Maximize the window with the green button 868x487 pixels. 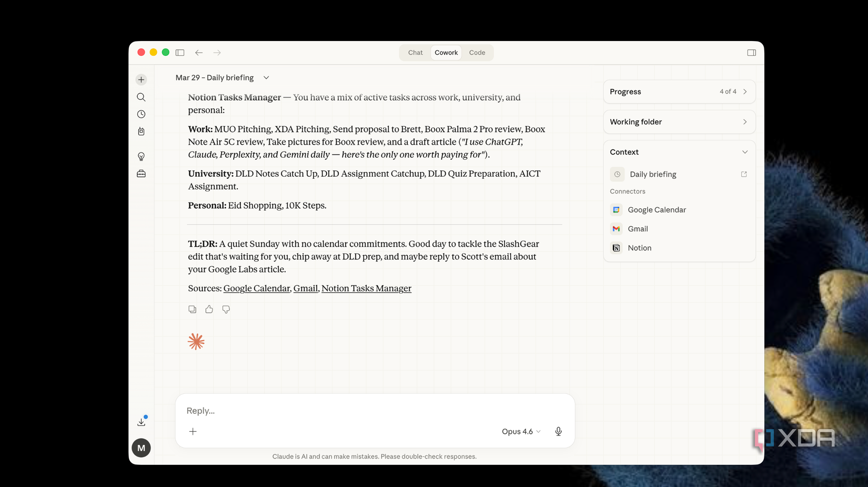tap(166, 53)
